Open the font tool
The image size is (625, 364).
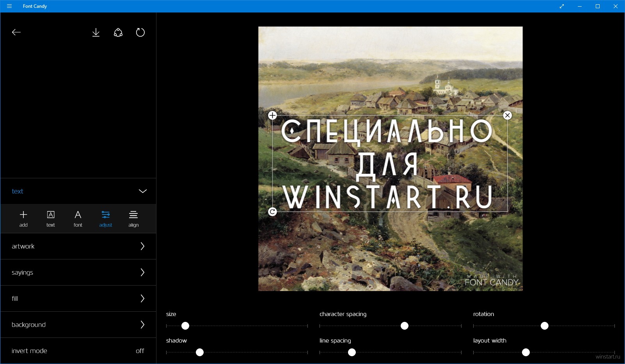tap(78, 219)
